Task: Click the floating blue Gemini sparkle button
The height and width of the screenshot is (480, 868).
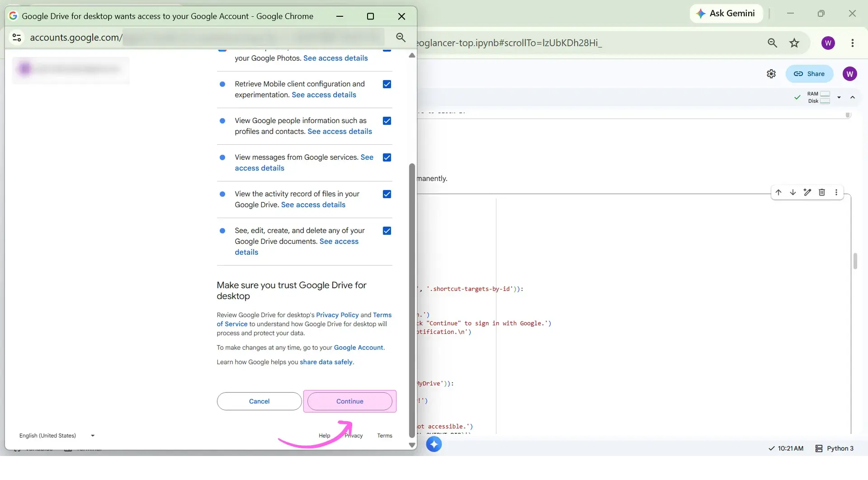Action: (434, 444)
